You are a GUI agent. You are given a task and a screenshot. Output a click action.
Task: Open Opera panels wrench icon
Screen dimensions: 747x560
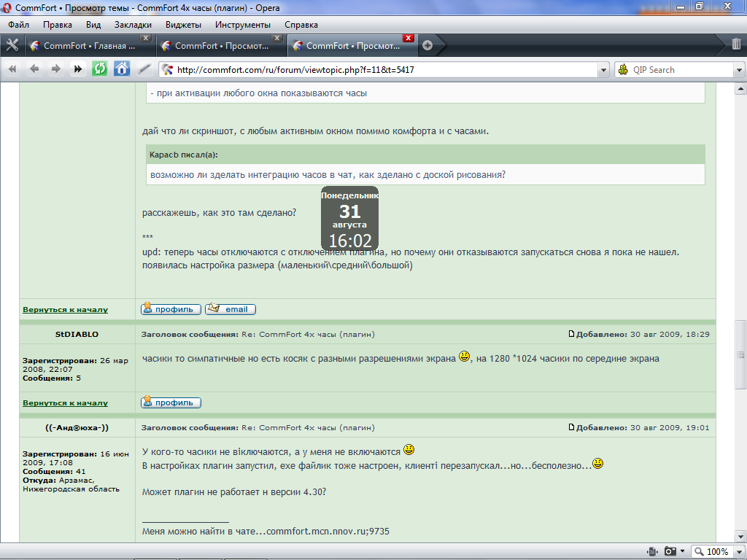pos(12,45)
